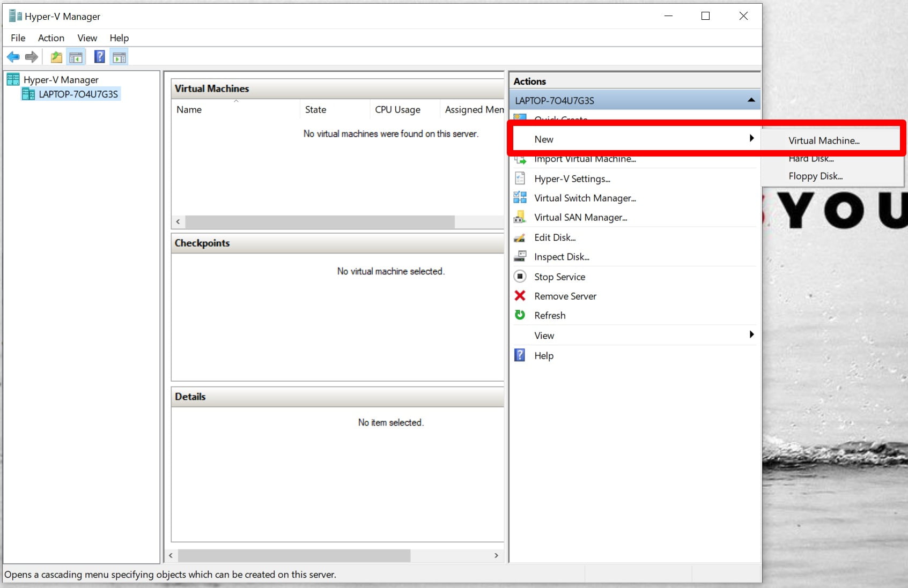Screen dimensions: 908x588
Task: Click Remove Server with the red X icon
Action: click(565, 296)
